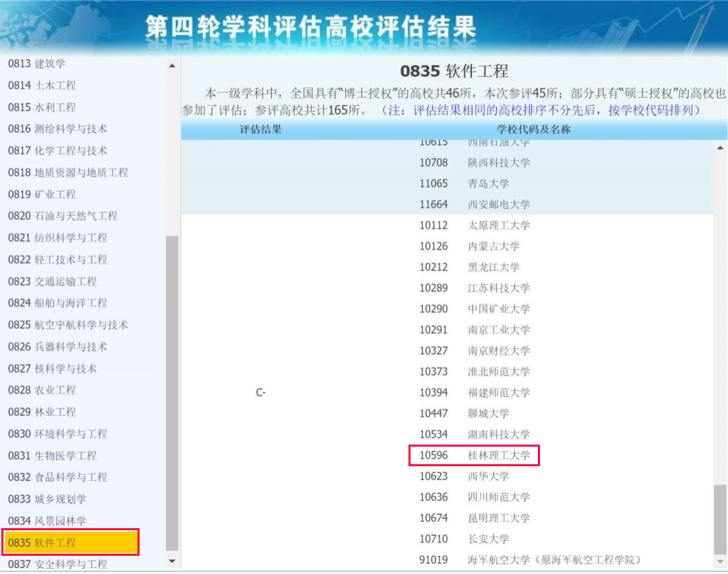The height and width of the screenshot is (574, 728).
Task: Select row 10112 太原理工大学
Action: point(475,225)
